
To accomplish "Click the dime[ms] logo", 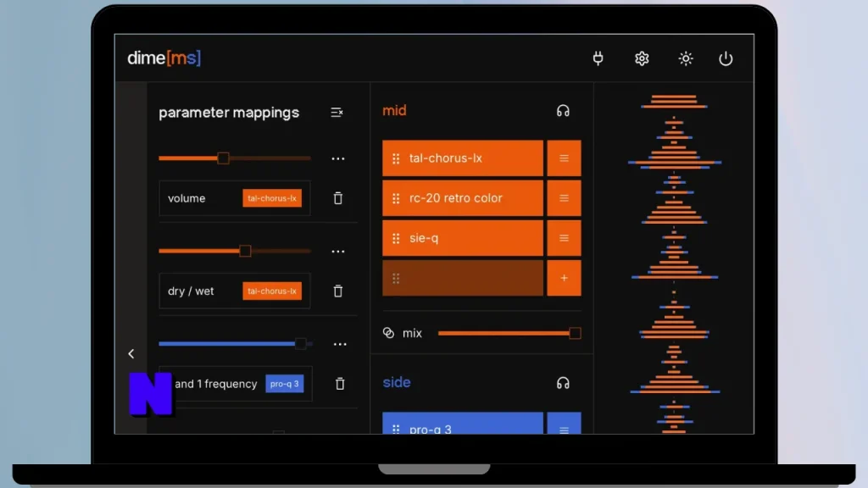I will click(164, 58).
